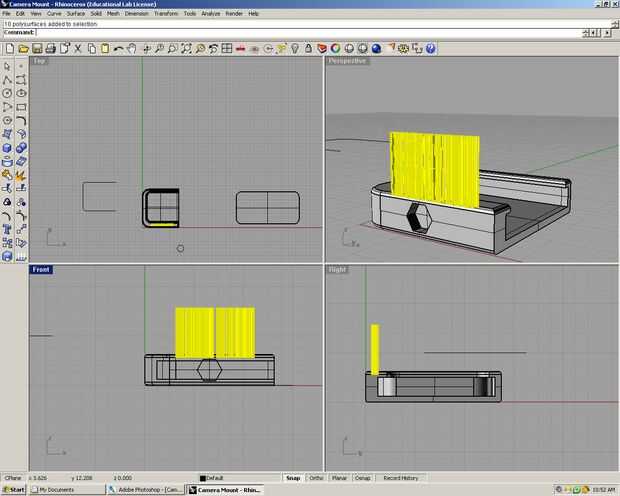Screen dimensions: 620x496
Task: Click the Front viewport title
Action: (x=41, y=270)
